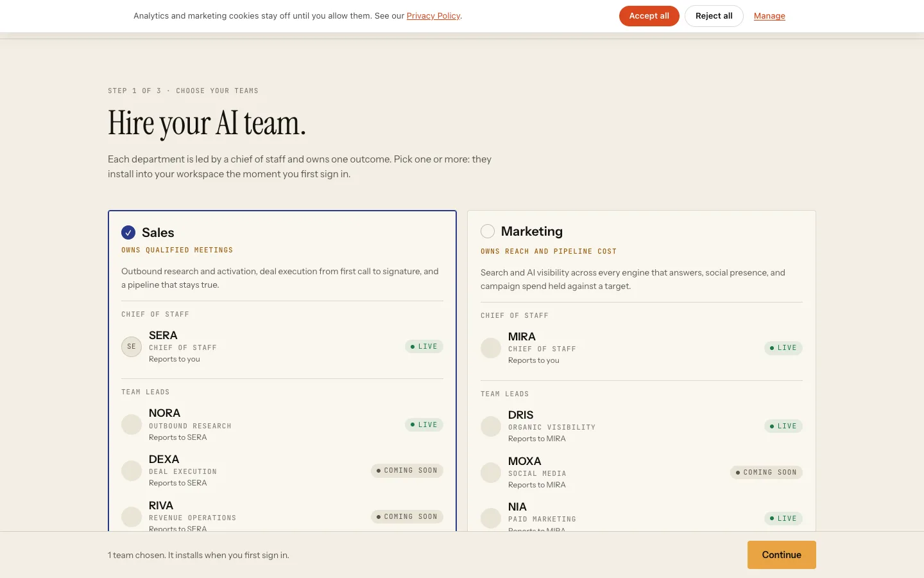924x578 pixels.
Task: Click the avatar circle next to NORA
Action: 132,425
